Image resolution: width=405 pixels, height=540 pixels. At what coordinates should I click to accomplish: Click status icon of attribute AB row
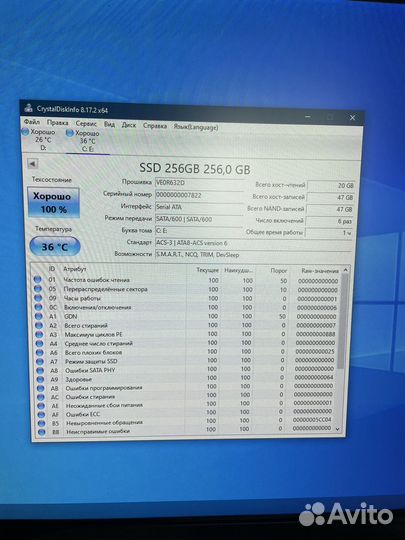(x=41, y=388)
